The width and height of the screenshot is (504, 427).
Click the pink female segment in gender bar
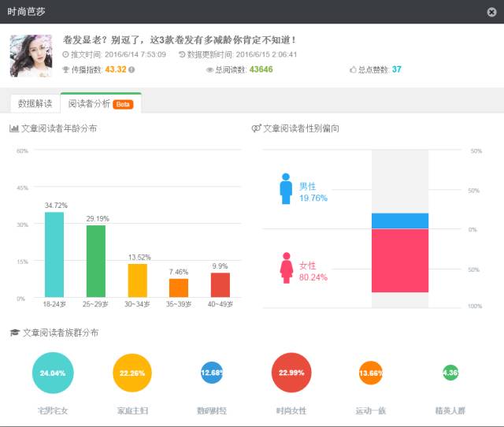(x=400, y=260)
